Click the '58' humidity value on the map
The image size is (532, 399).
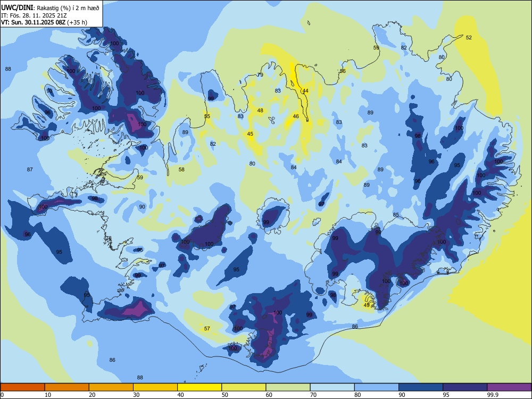click(x=181, y=169)
